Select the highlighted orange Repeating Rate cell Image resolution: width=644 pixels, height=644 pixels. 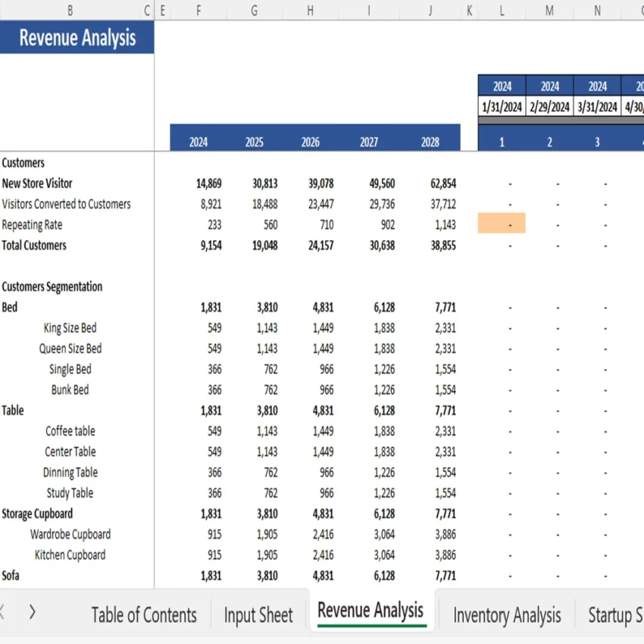tap(502, 224)
